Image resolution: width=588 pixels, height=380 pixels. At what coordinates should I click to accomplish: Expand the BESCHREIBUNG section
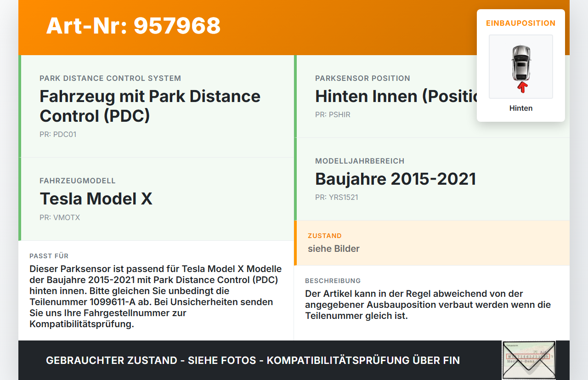333,281
